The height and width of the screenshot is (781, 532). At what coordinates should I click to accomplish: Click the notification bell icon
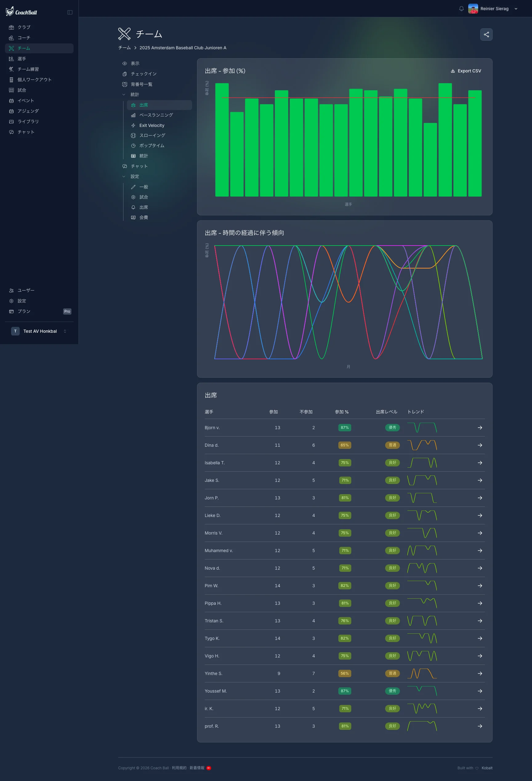[x=461, y=9]
